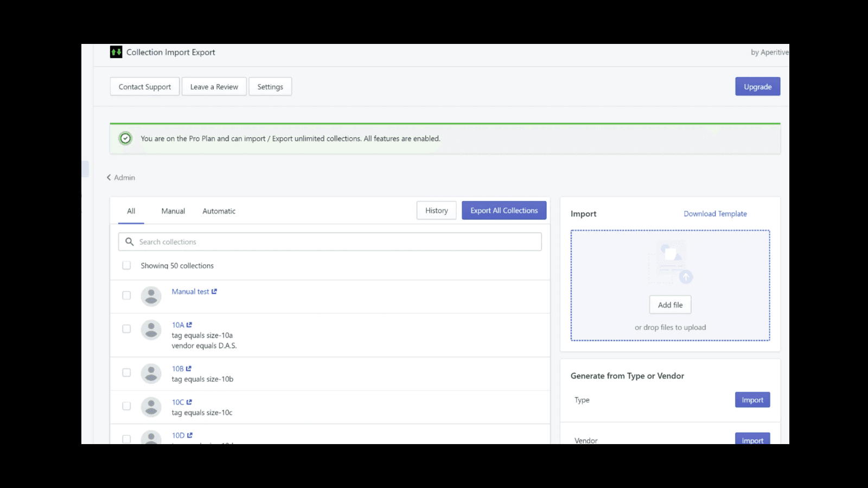Collapse back to Admin using the chevron
Screen dimensions: 868x488
pyautogui.click(x=108, y=177)
